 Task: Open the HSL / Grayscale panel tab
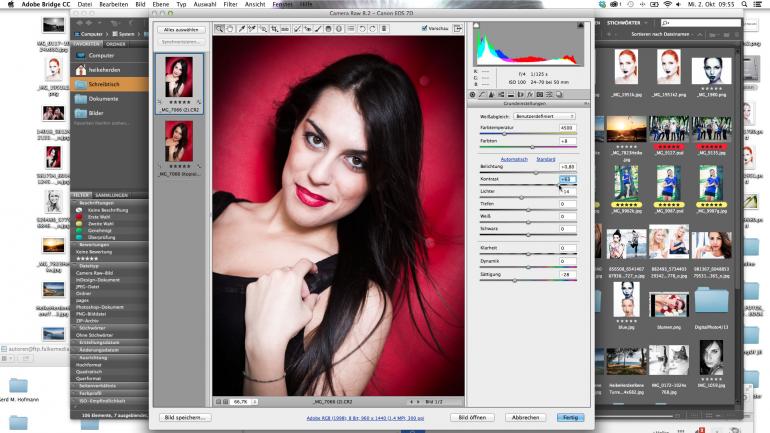501,94
